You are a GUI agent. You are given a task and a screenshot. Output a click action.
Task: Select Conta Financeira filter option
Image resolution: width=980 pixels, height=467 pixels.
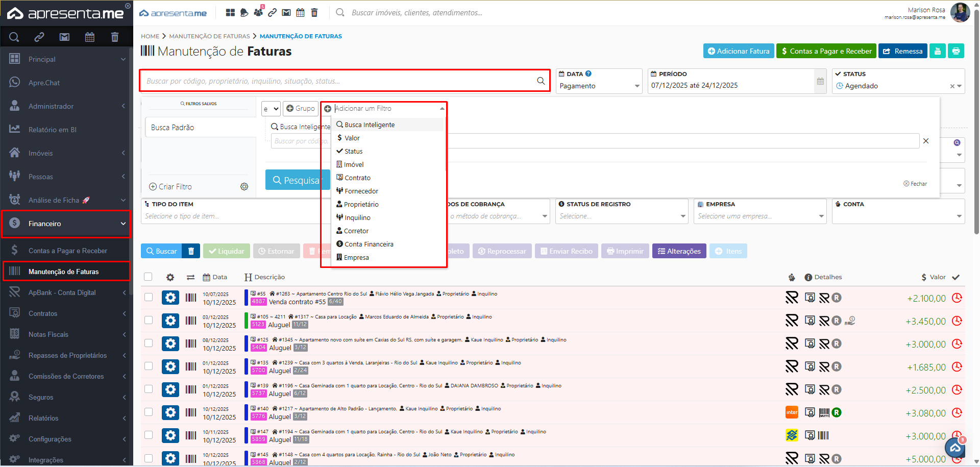coord(369,244)
